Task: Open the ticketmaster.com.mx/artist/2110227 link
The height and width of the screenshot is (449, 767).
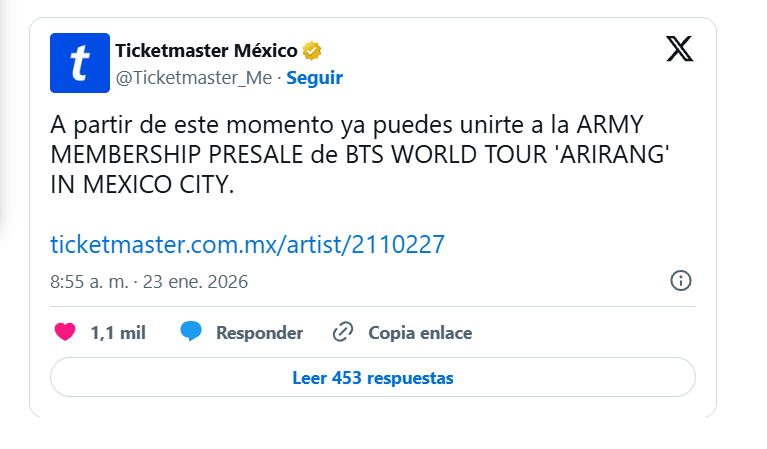Action: point(247,244)
